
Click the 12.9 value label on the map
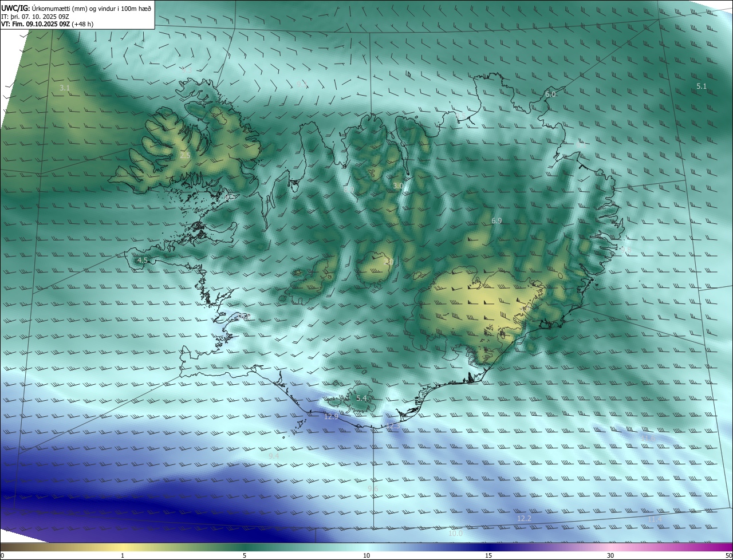pos(331,416)
